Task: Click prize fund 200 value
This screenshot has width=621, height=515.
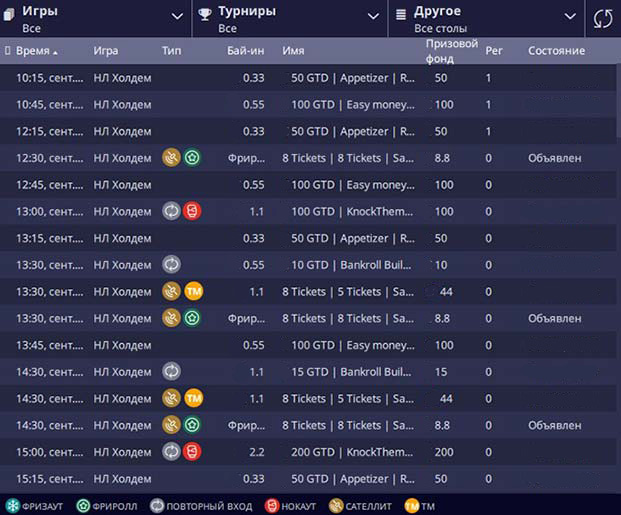Action: [444, 452]
